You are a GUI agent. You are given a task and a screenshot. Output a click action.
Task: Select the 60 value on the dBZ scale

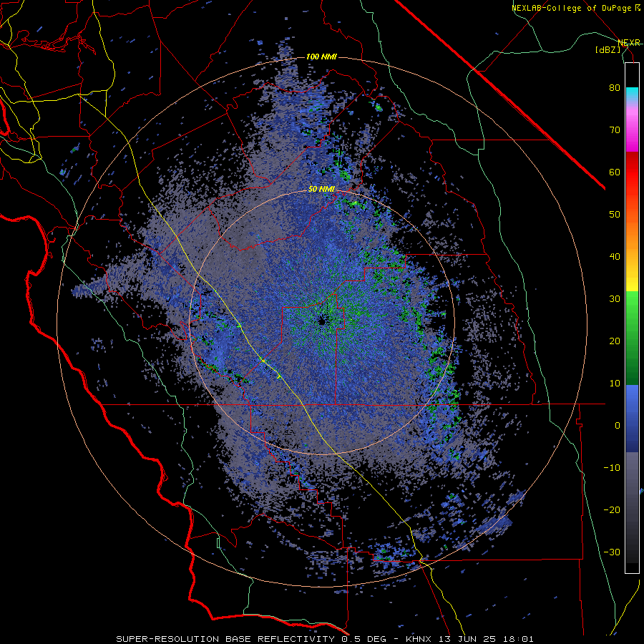tap(615, 172)
